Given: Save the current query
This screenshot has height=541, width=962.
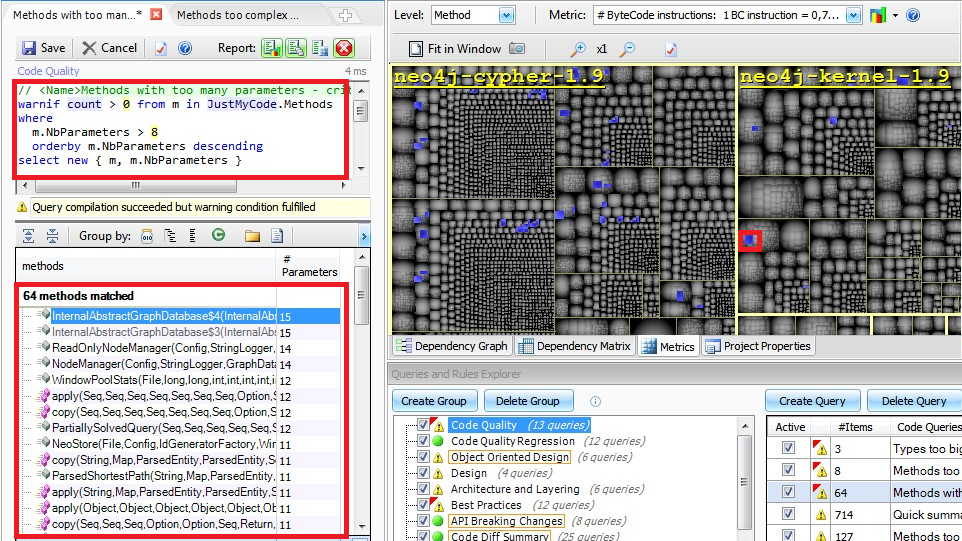Looking at the screenshot, I should [x=43, y=48].
